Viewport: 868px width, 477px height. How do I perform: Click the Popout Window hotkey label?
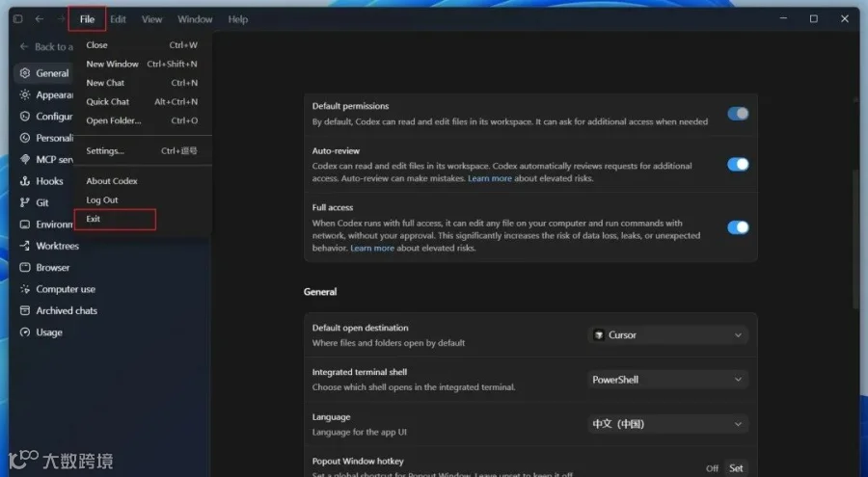tap(358, 461)
